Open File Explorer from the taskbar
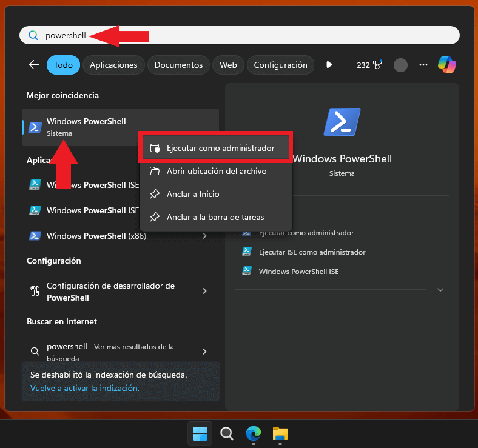This screenshot has height=448, width=478. click(280, 433)
